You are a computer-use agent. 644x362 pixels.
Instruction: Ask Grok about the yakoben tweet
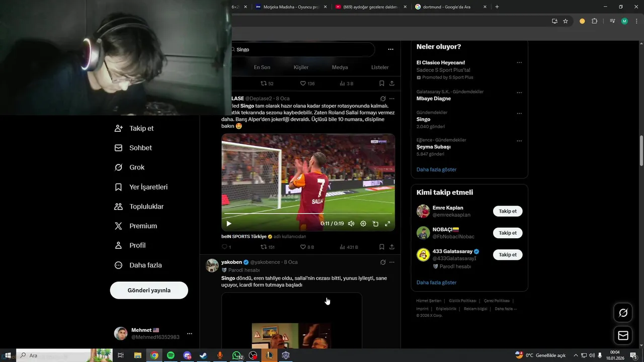coord(383,262)
